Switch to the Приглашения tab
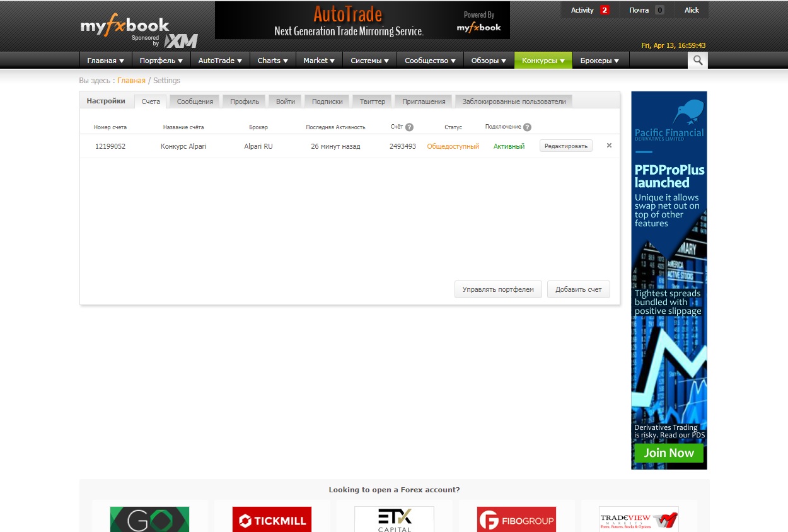 point(424,101)
